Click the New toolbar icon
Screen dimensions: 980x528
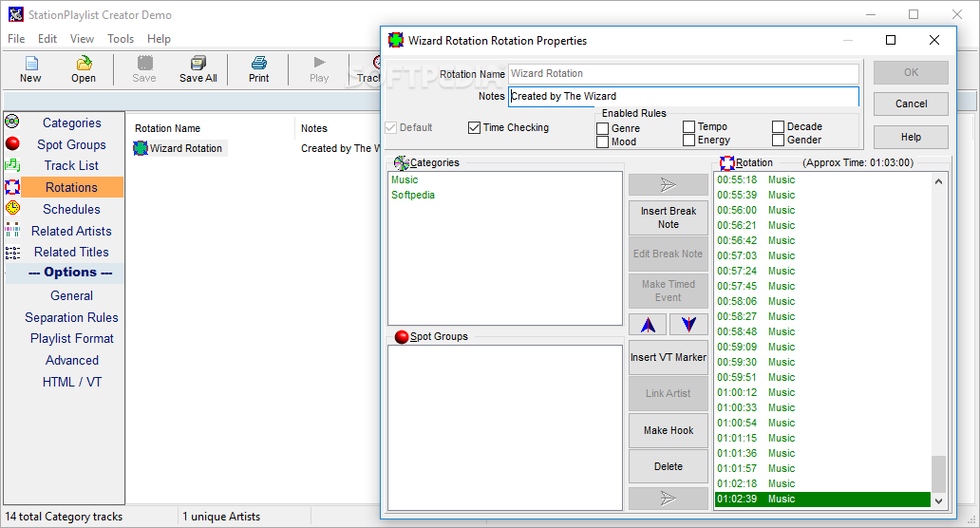31,63
